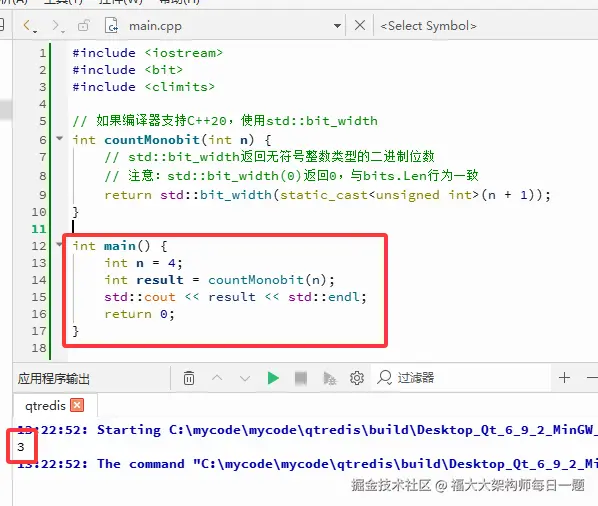Open the main.cpp file dropdown

pyautogui.click(x=337, y=26)
